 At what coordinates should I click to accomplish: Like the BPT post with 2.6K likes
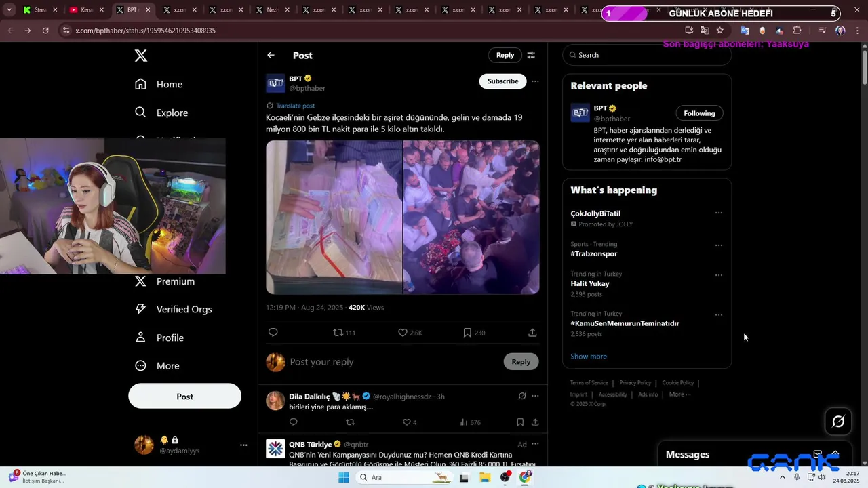tap(410, 333)
